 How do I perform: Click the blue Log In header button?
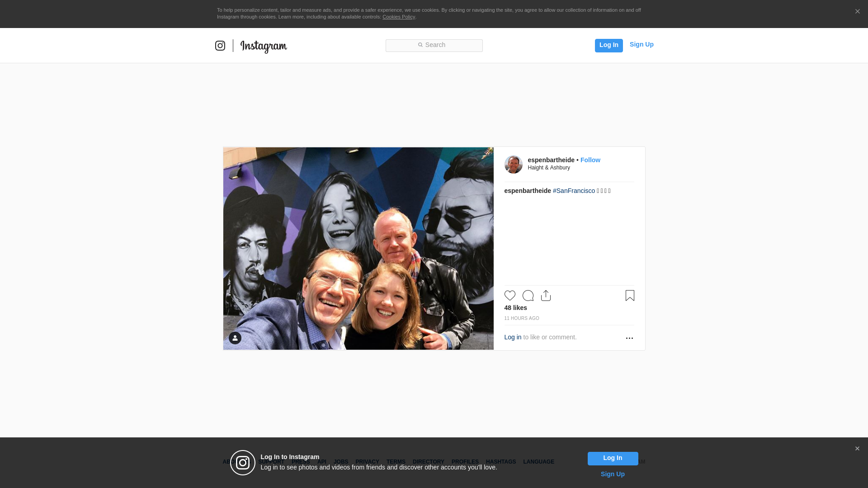click(x=609, y=45)
